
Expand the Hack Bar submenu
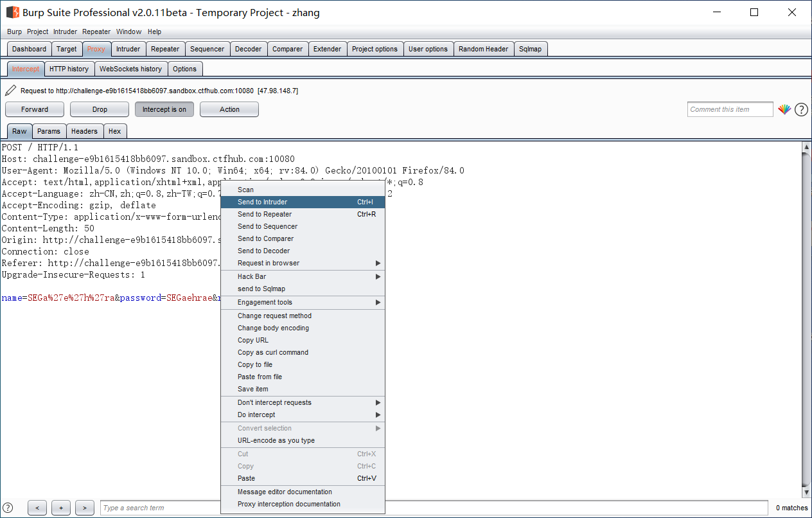pos(303,276)
